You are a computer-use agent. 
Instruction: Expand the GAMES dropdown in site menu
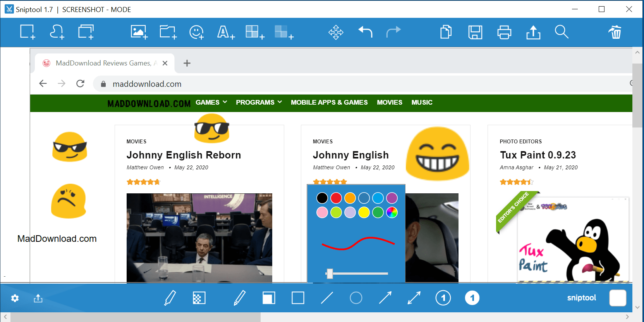point(211,102)
